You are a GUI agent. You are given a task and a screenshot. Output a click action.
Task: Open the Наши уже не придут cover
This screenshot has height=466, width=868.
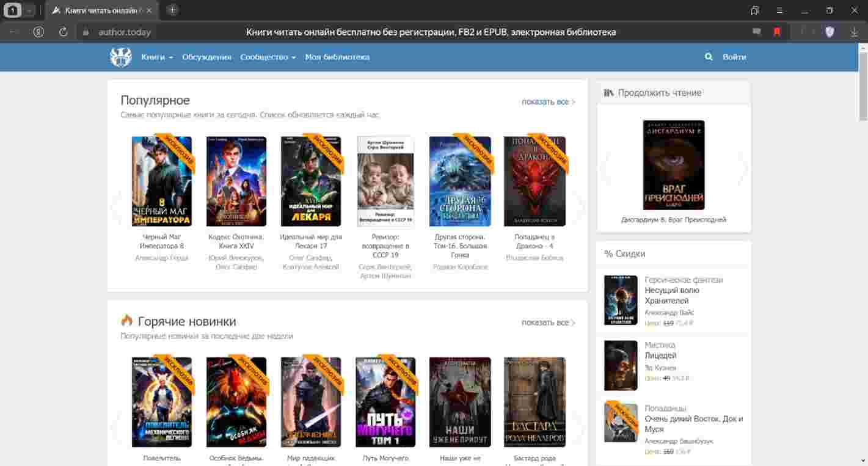coord(460,402)
